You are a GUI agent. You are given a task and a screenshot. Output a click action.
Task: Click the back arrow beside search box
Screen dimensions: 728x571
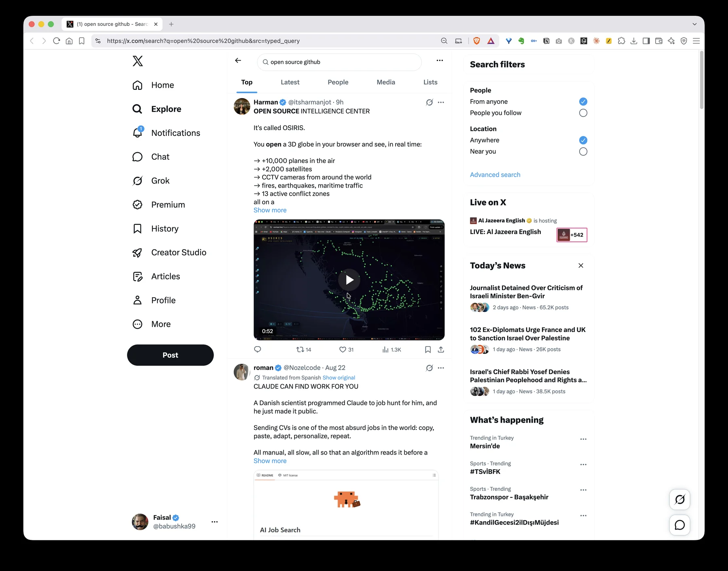coord(238,61)
